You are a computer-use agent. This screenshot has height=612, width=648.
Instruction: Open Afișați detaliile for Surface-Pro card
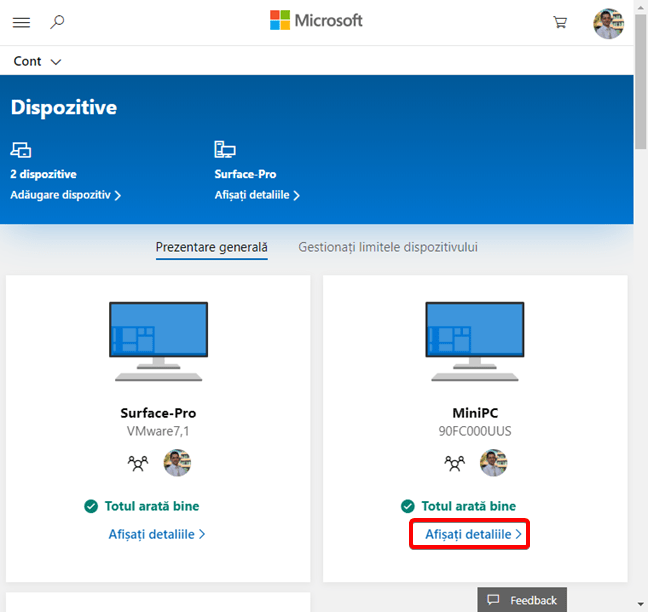pyautogui.click(x=157, y=534)
